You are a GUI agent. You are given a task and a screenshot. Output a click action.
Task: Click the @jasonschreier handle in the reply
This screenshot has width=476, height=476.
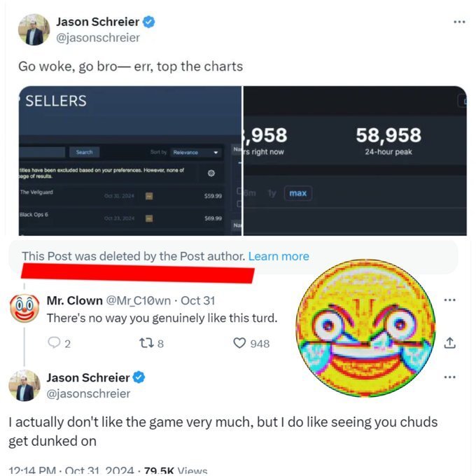[88, 393]
